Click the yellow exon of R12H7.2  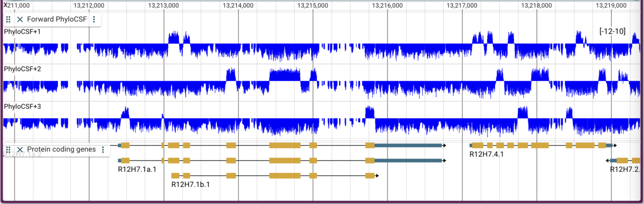[x=623, y=161]
